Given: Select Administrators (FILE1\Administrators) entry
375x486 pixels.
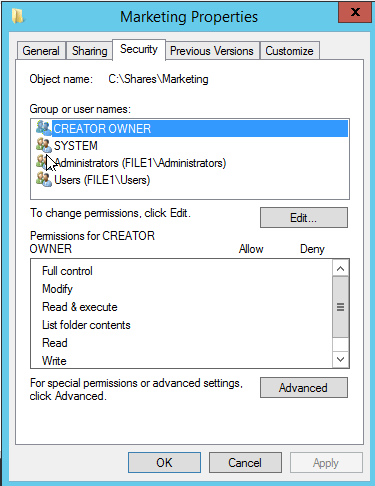Looking at the screenshot, I should [x=140, y=163].
